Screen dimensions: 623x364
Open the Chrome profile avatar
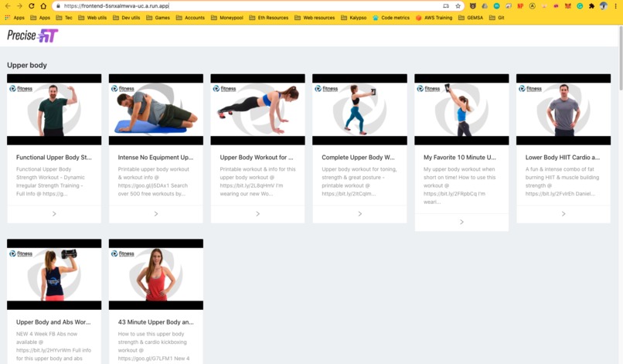[x=604, y=6]
